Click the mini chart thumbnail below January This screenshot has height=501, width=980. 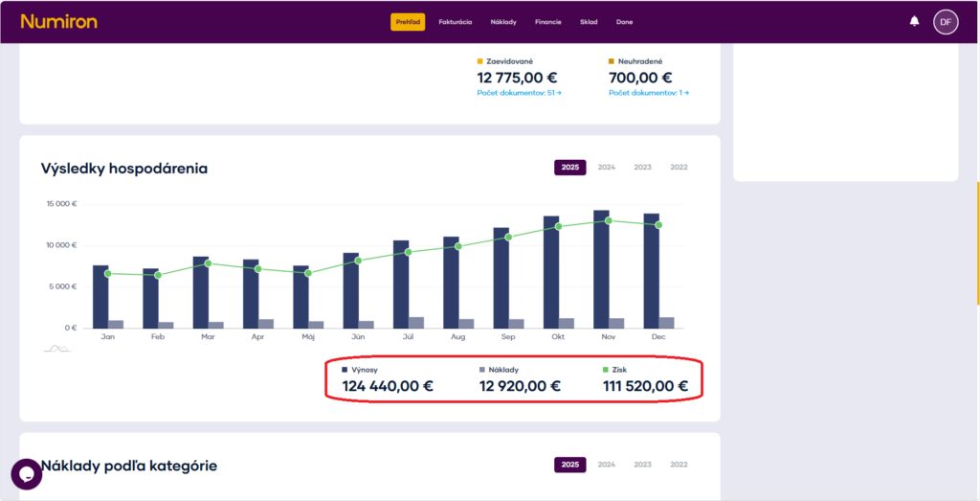58,349
